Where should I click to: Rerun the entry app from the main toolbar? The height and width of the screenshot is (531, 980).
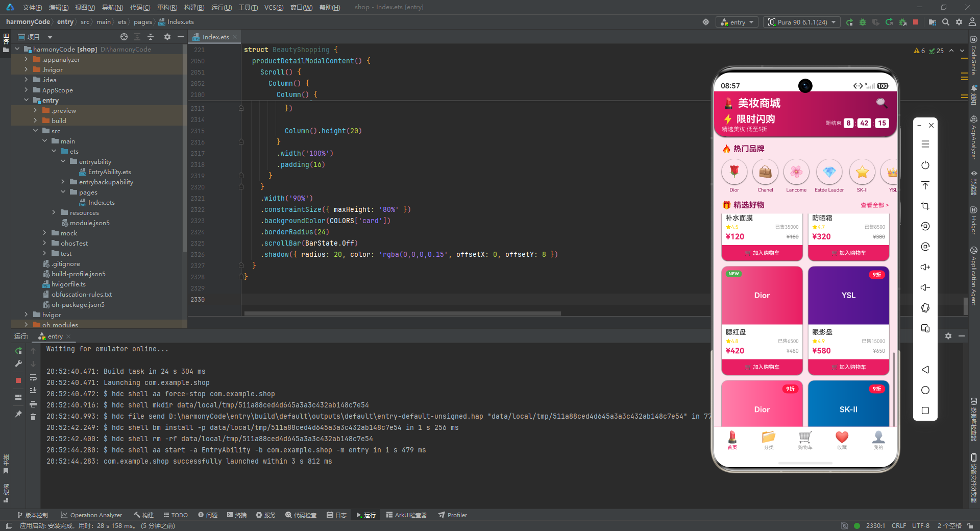point(849,22)
